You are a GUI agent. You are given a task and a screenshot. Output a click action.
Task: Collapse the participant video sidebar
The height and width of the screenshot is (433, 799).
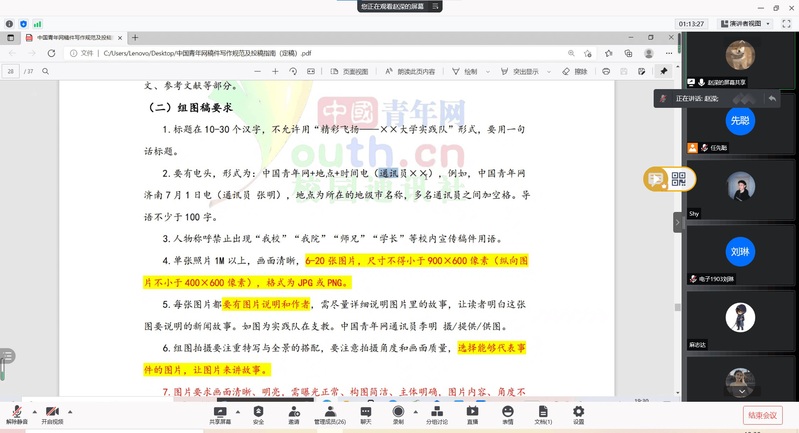pyautogui.click(x=677, y=222)
